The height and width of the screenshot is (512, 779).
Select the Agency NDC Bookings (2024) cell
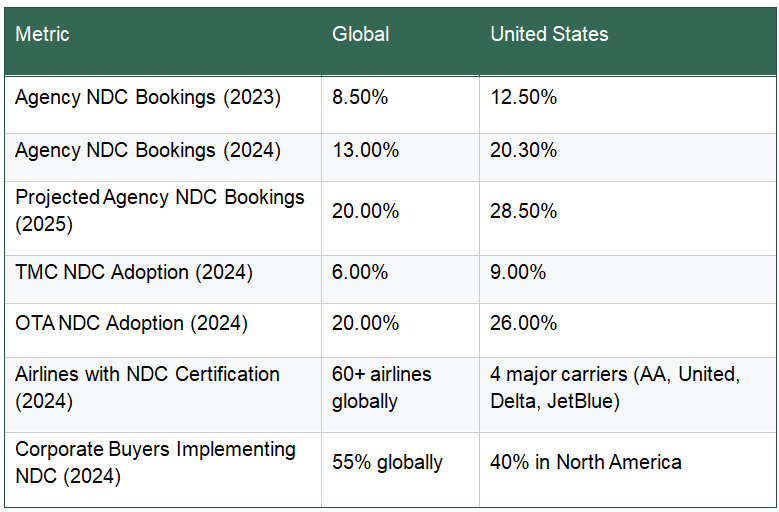point(148,151)
